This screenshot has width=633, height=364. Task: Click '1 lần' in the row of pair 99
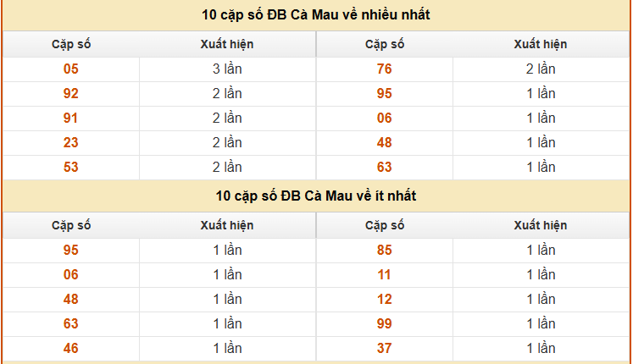pyautogui.click(x=541, y=324)
